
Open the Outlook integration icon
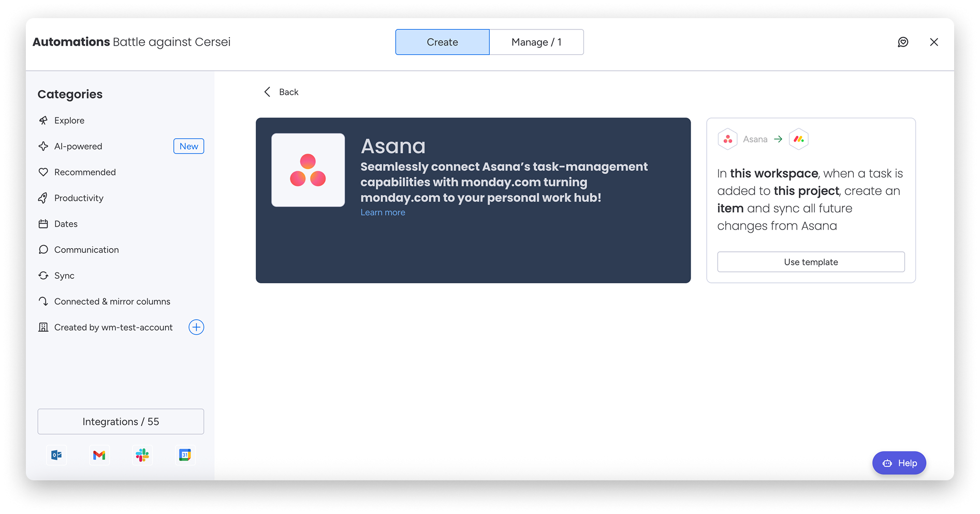(56, 455)
